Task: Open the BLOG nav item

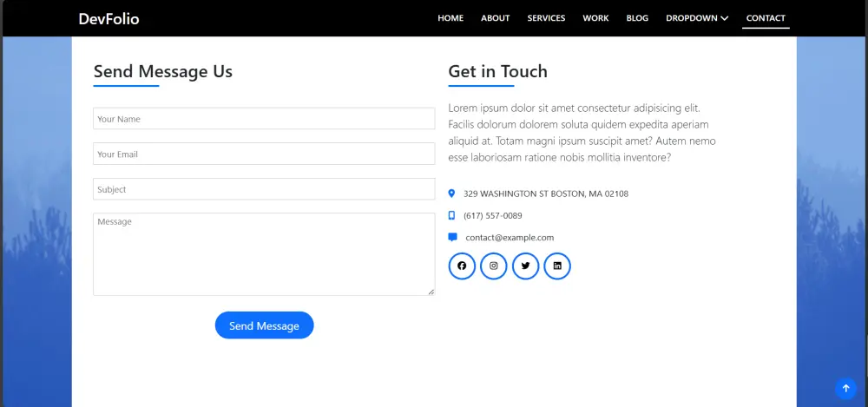Action: point(637,18)
